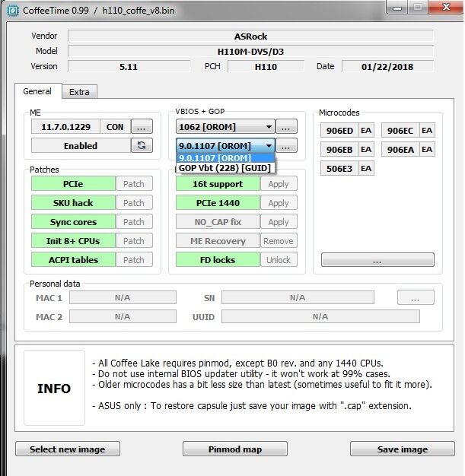Viewport: 465px width, 476px height.
Task: Switch to the Extra tab
Action: point(79,92)
